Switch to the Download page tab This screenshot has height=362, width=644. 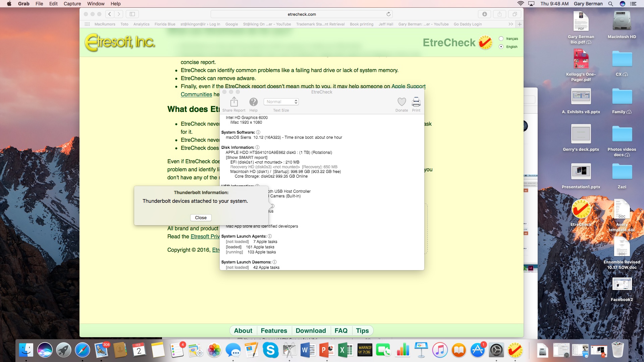coord(311,331)
